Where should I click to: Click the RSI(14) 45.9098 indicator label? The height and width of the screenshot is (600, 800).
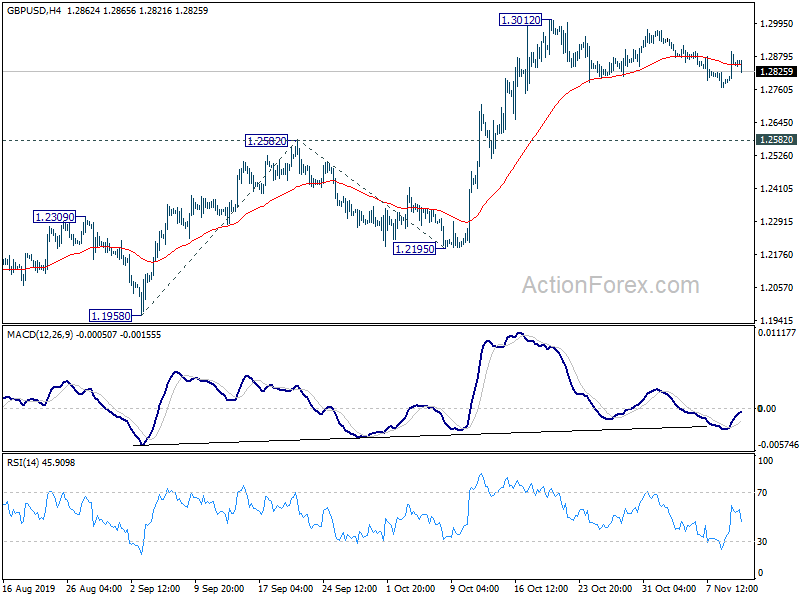pyautogui.click(x=41, y=463)
